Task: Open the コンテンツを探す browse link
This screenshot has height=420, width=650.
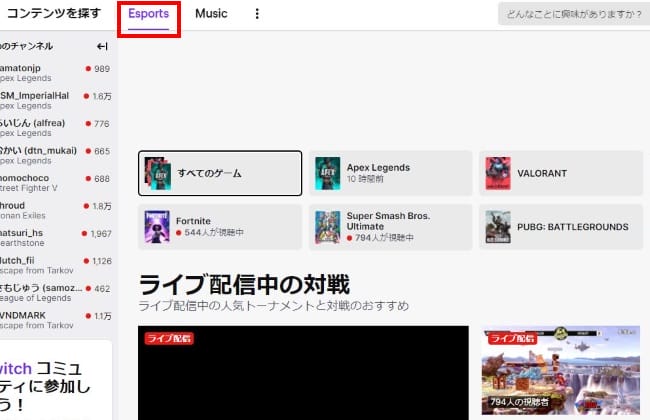Action: coord(54,14)
